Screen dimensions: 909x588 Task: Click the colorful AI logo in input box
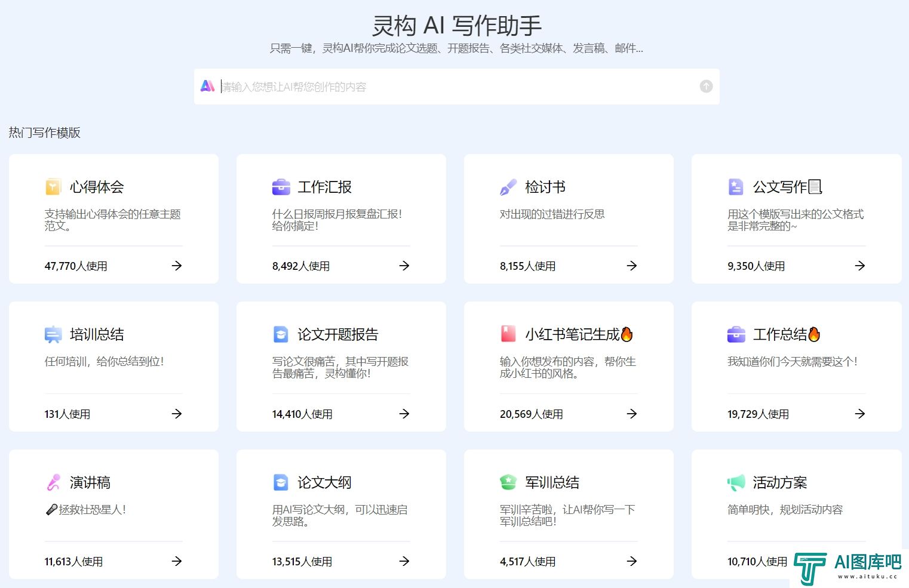207,87
